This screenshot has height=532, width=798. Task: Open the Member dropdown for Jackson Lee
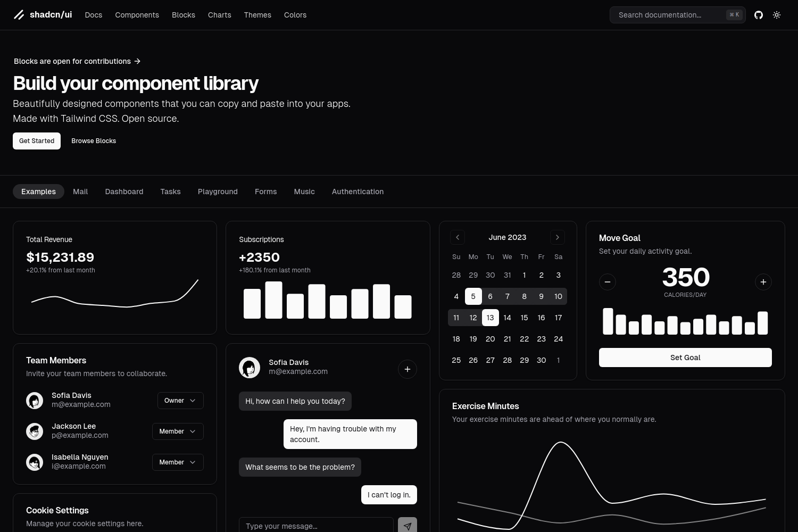tap(177, 431)
